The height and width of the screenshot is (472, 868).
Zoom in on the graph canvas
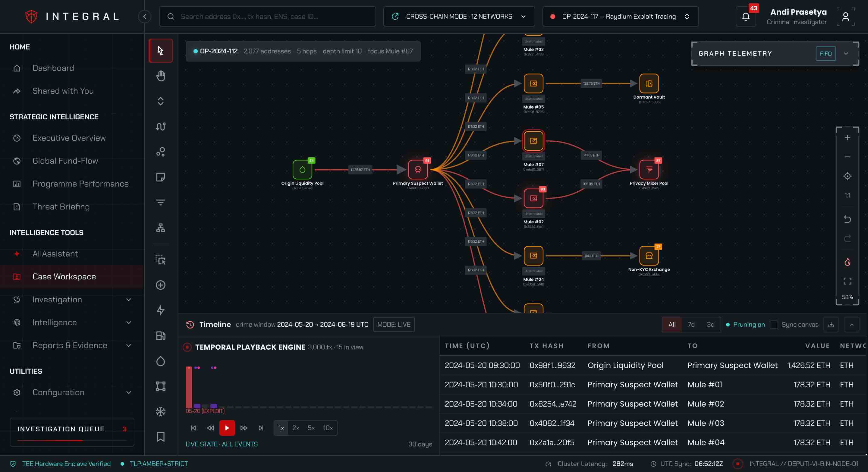coord(847,137)
